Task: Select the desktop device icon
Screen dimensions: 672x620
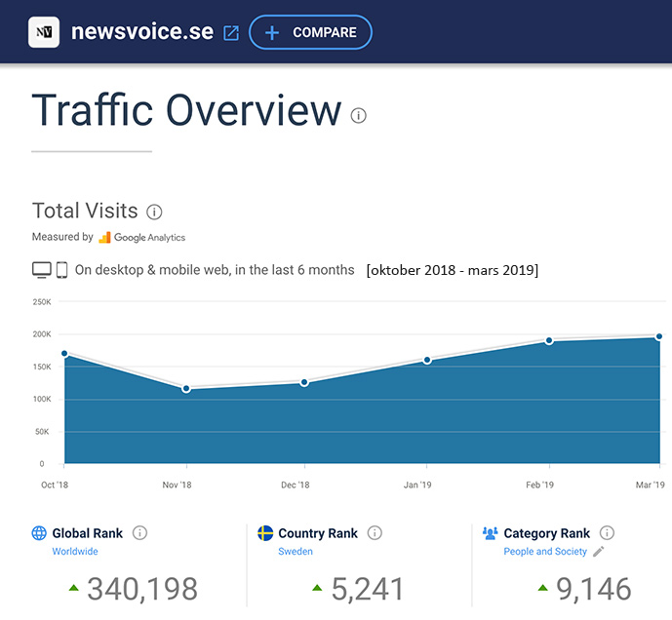Action: (x=42, y=270)
